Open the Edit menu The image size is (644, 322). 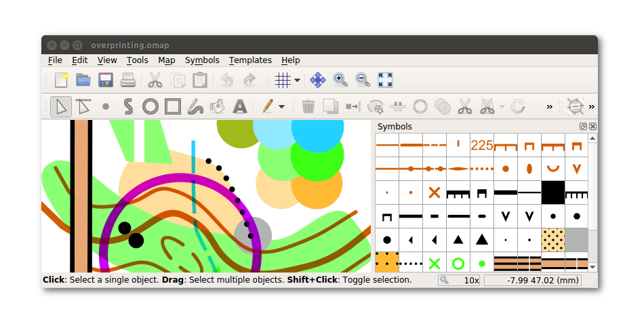[x=80, y=60]
